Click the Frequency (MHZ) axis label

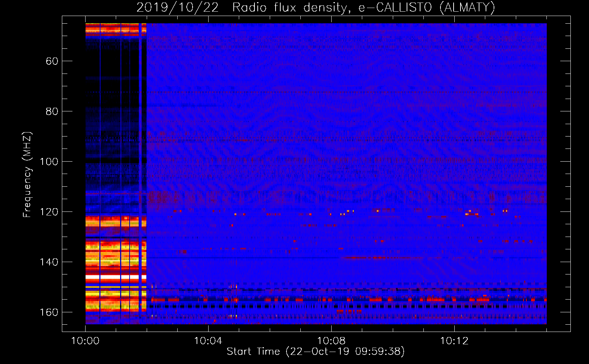(x=27, y=174)
